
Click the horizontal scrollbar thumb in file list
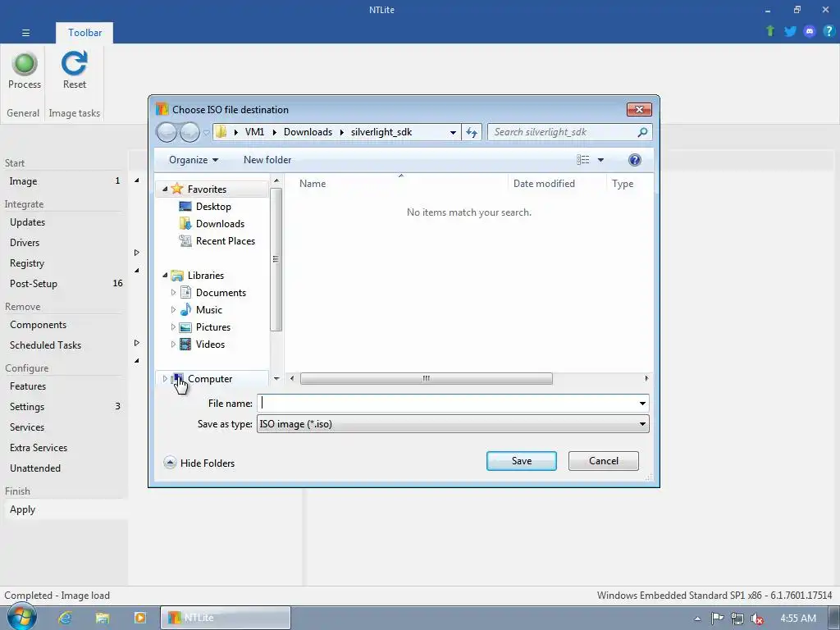click(x=426, y=379)
